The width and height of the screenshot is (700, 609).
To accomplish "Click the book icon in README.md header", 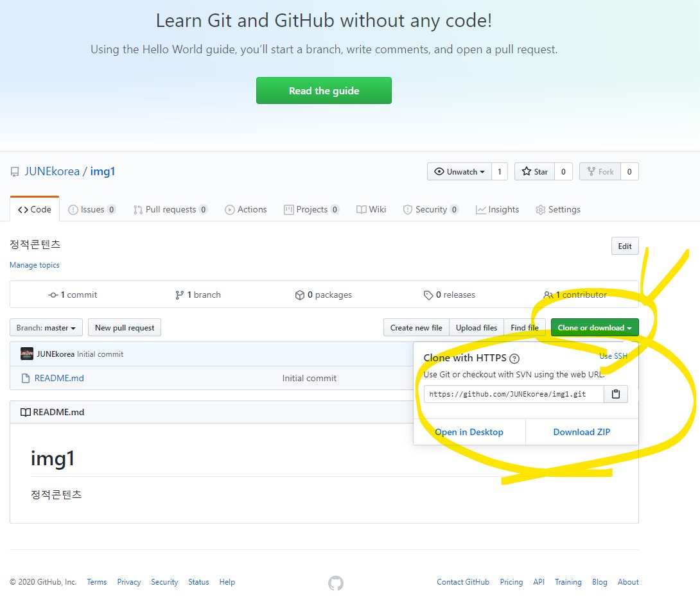I will tap(26, 412).
